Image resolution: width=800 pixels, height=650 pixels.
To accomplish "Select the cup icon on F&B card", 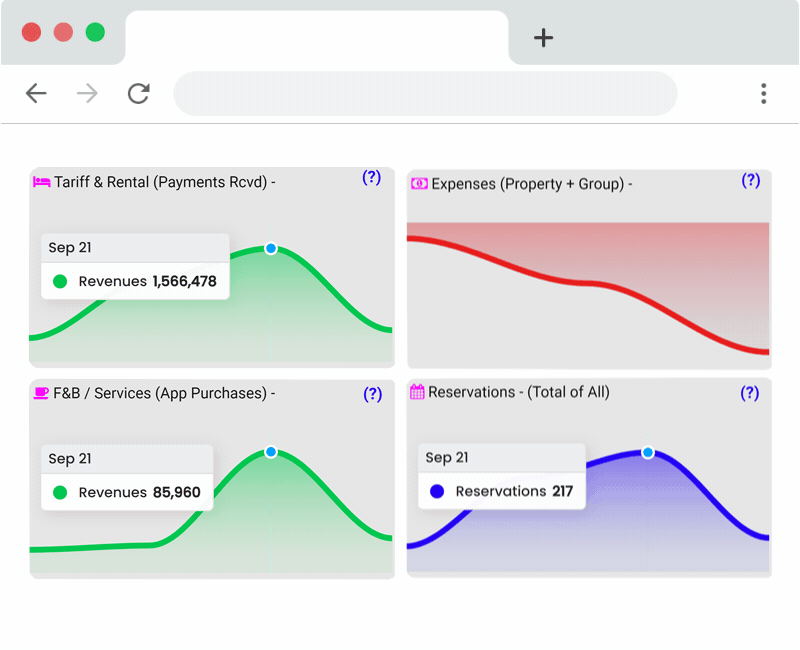I will click(x=41, y=393).
